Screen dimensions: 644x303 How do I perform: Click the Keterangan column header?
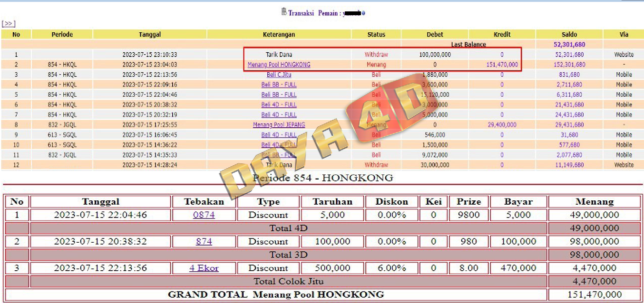click(279, 34)
